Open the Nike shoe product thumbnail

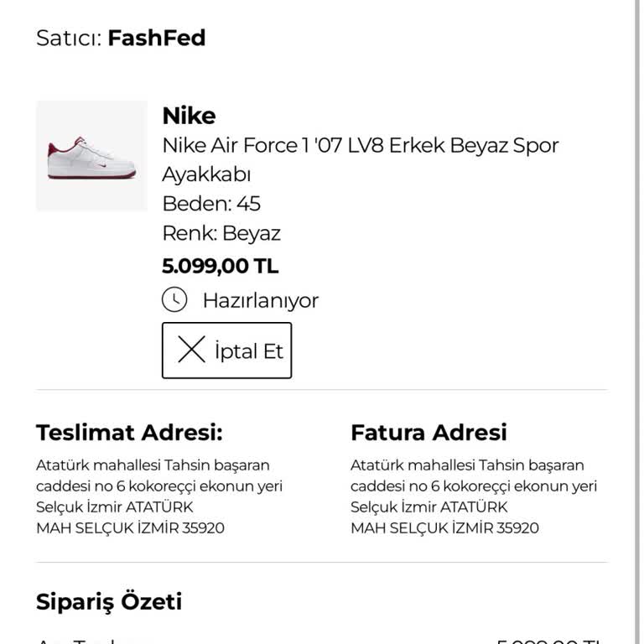91,156
